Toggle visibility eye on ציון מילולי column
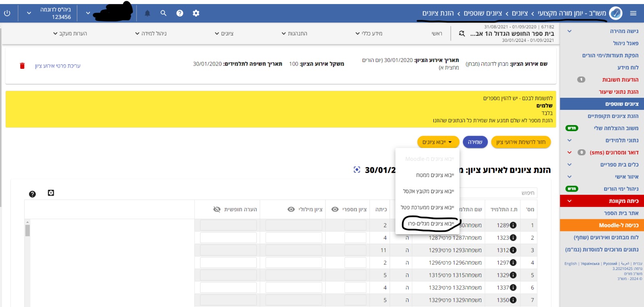644x307 pixels. pyautogui.click(x=291, y=209)
